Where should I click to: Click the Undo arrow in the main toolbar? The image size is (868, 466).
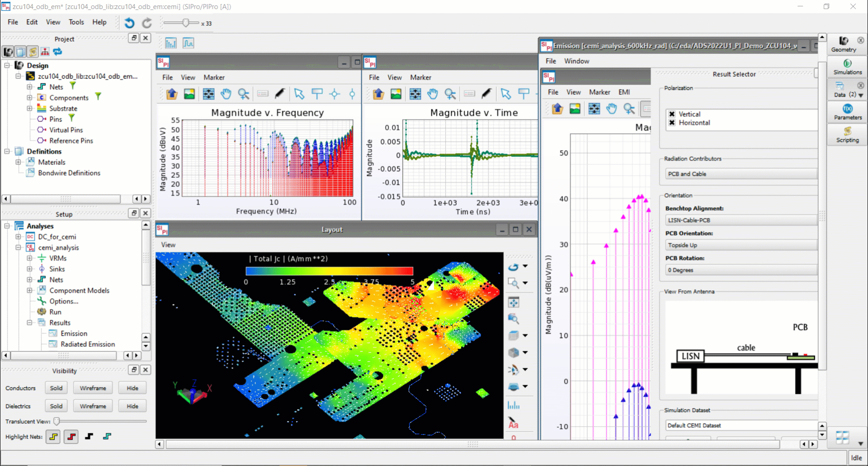pyautogui.click(x=129, y=23)
